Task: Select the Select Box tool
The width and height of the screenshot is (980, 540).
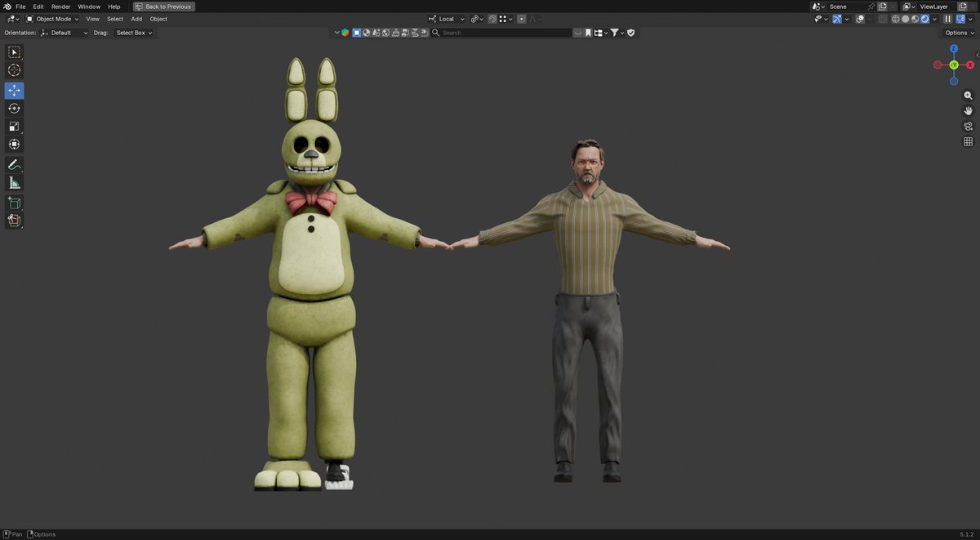Action: [x=14, y=51]
